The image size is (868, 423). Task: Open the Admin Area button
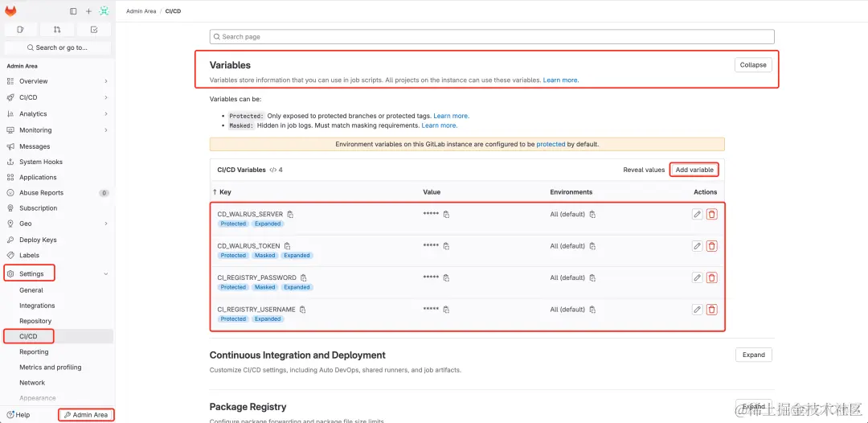(86, 415)
